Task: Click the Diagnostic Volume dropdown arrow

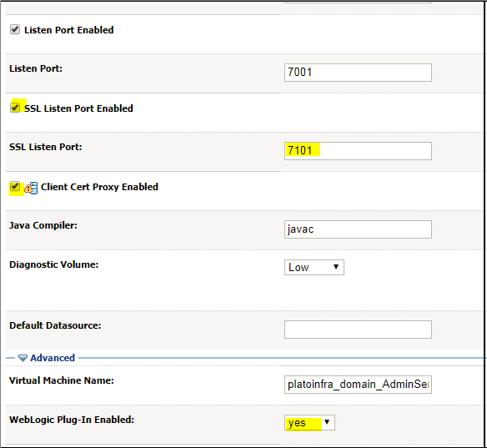Action: click(x=336, y=267)
